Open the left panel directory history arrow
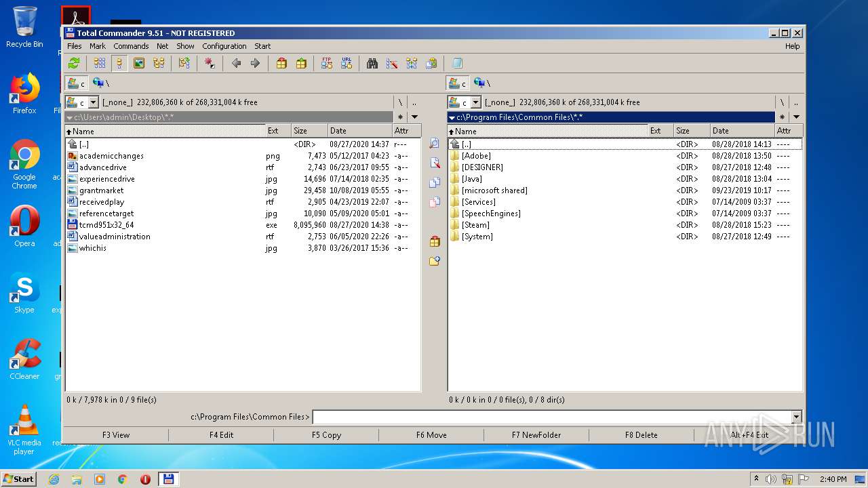This screenshot has height=488, width=868. coord(414,117)
